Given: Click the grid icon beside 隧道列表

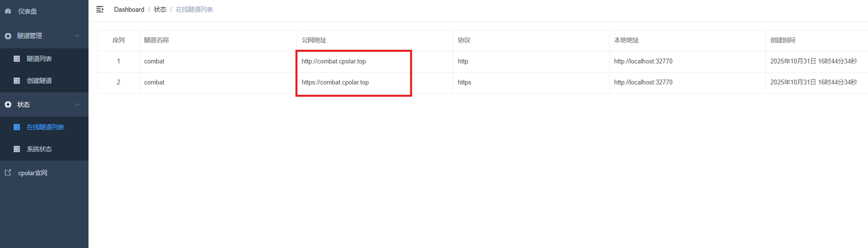Looking at the screenshot, I should tap(17, 59).
